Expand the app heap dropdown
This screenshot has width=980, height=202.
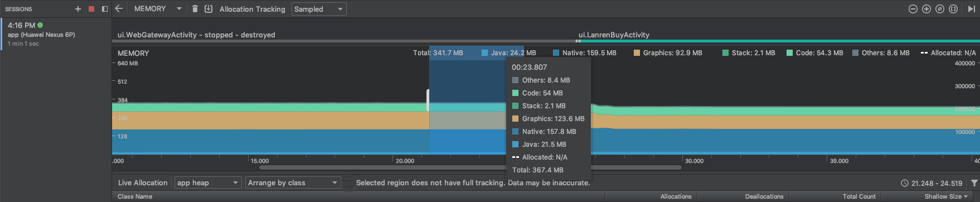pyautogui.click(x=208, y=182)
